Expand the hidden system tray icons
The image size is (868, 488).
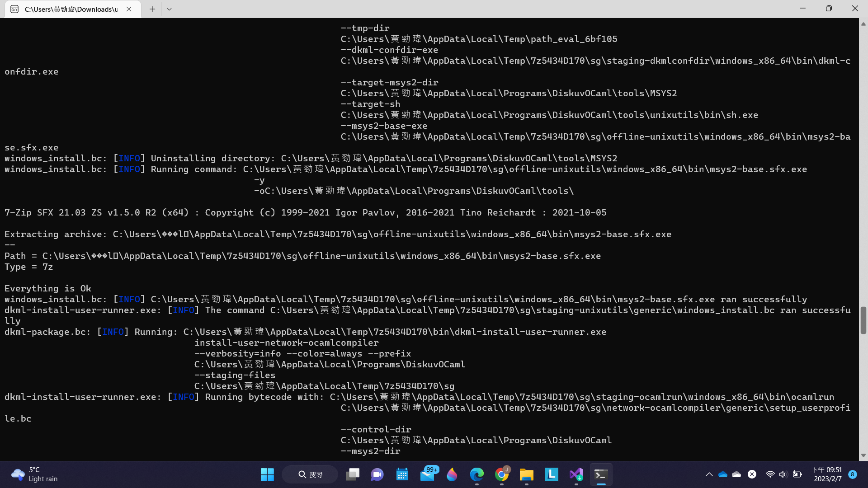709,474
